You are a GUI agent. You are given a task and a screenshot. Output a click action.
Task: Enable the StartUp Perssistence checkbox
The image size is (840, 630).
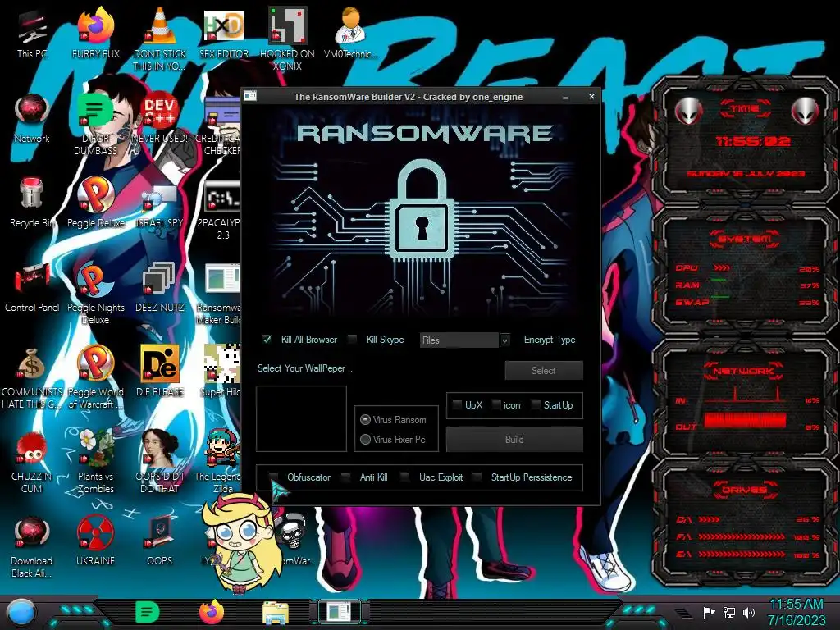[477, 477]
